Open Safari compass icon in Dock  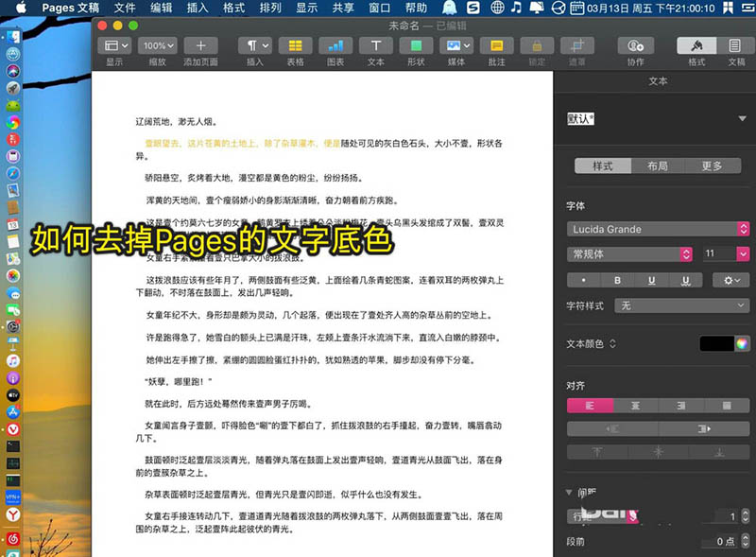(x=13, y=173)
